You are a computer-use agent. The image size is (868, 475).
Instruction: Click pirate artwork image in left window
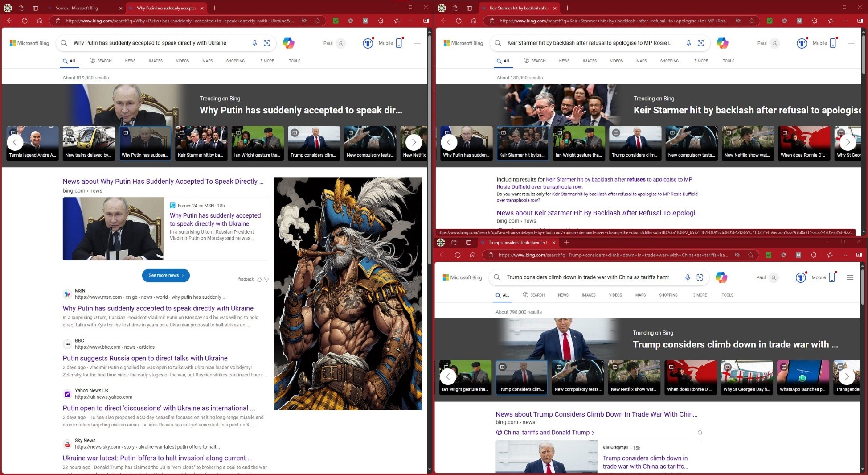tap(348, 293)
